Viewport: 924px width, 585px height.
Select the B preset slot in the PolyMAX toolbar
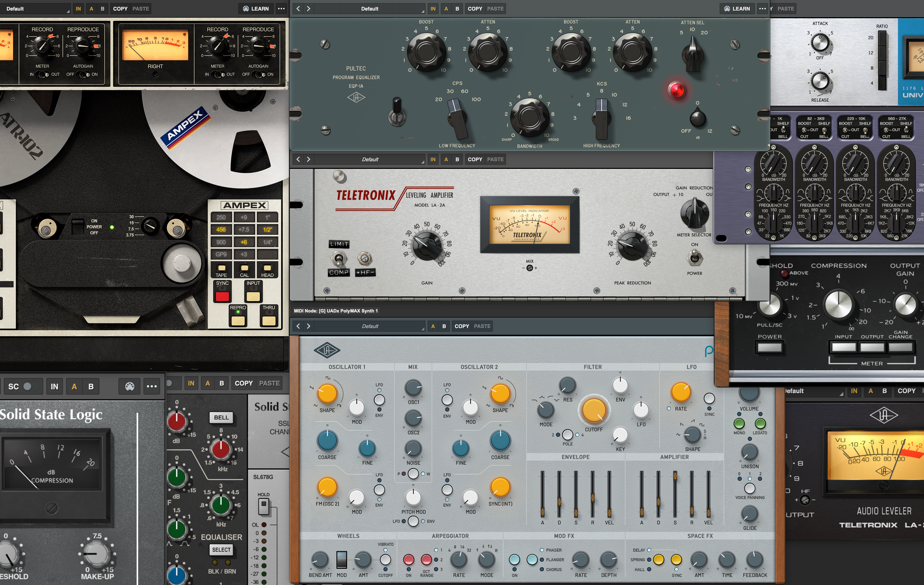(x=444, y=326)
